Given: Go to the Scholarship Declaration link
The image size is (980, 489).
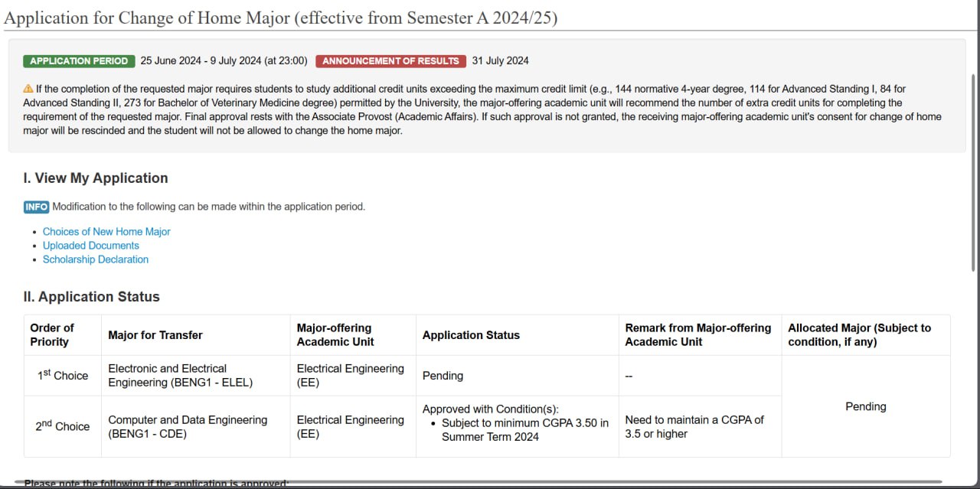Looking at the screenshot, I should 96,259.
